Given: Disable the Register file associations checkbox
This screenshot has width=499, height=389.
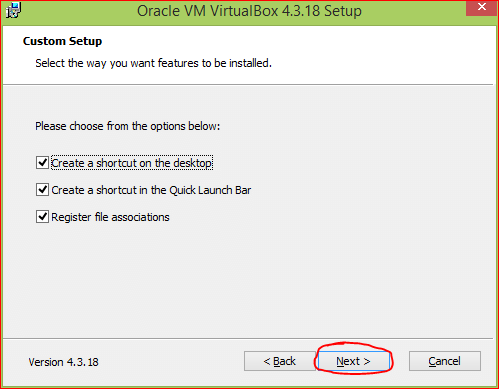Looking at the screenshot, I should pyautogui.click(x=42, y=217).
